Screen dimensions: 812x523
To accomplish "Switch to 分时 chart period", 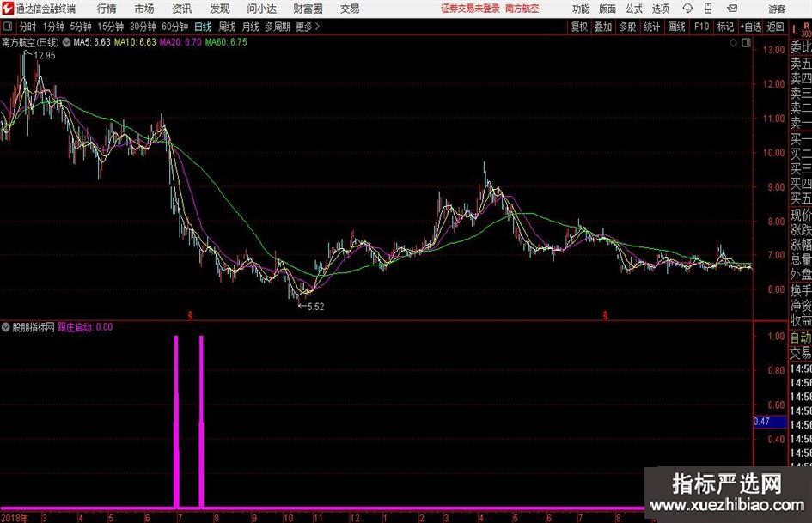I will 28,27.
